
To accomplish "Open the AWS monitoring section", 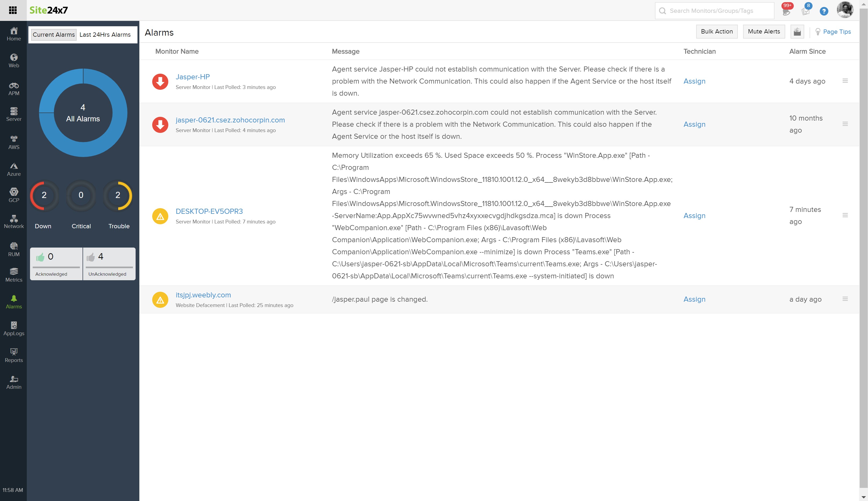I will coord(14,142).
